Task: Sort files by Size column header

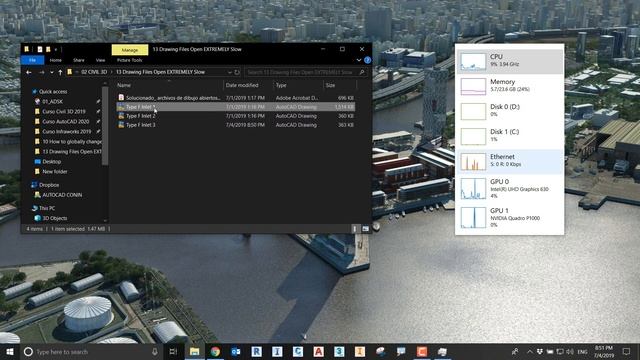Action: [x=330, y=85]
